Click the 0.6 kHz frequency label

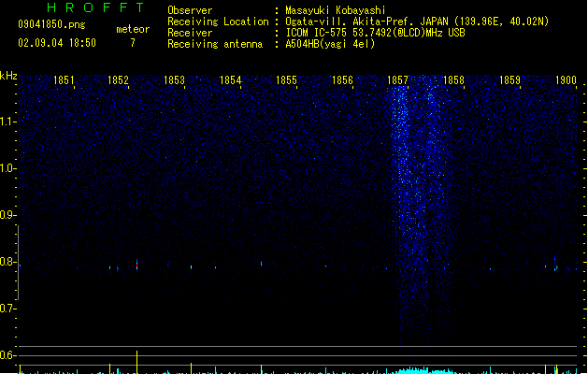pyautogui.click(x=7, y=355)
